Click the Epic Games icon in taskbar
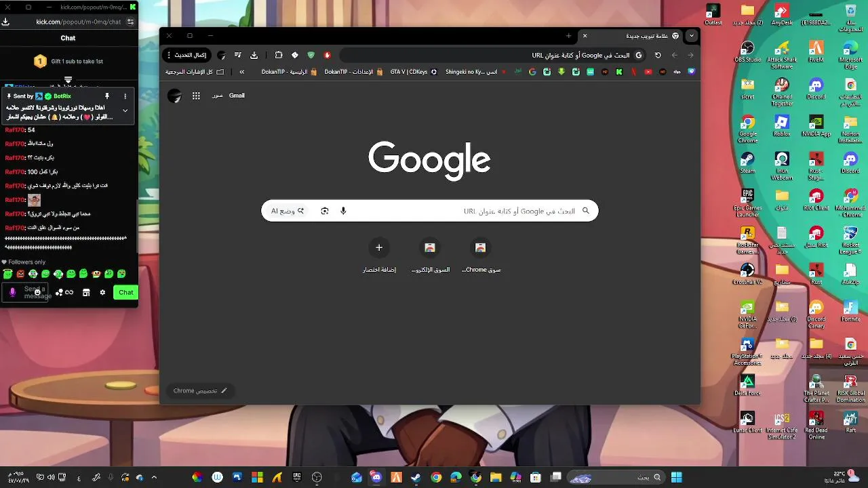The height and width of the screenshot is (488, 868). coord(297,477)
